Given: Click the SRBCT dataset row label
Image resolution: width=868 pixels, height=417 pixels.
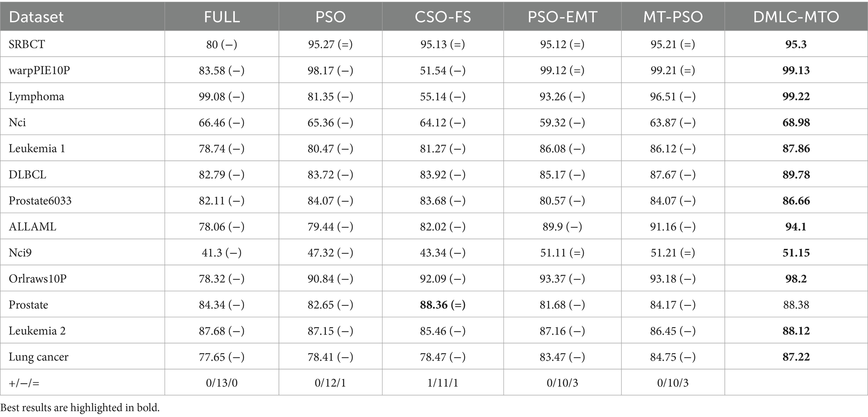Looking at the screenshot, I should (x=27, y=44).
